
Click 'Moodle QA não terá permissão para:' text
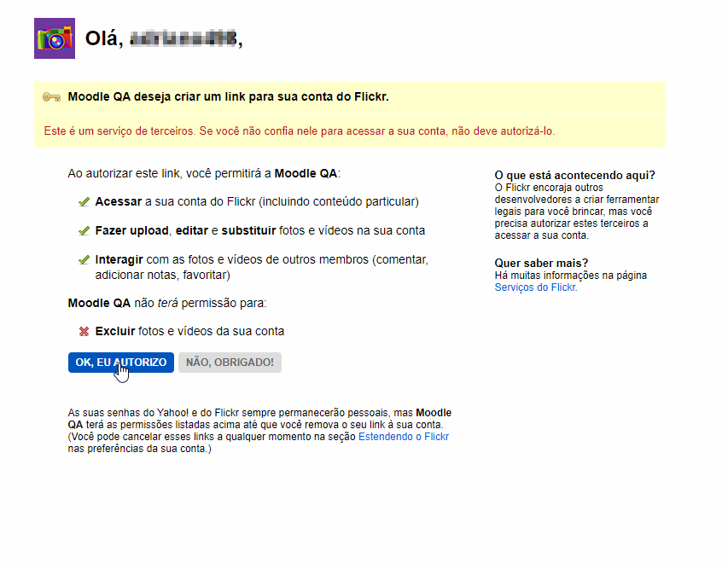click(167, 304)
